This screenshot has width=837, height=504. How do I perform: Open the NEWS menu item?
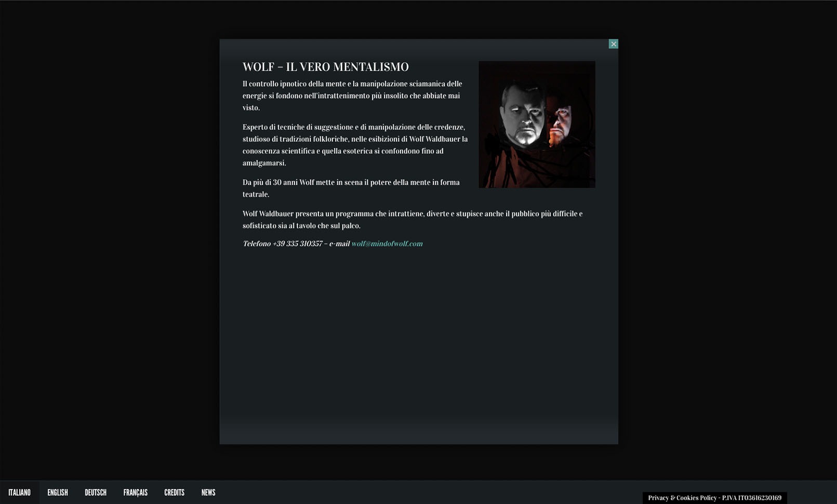click(208, 493)
